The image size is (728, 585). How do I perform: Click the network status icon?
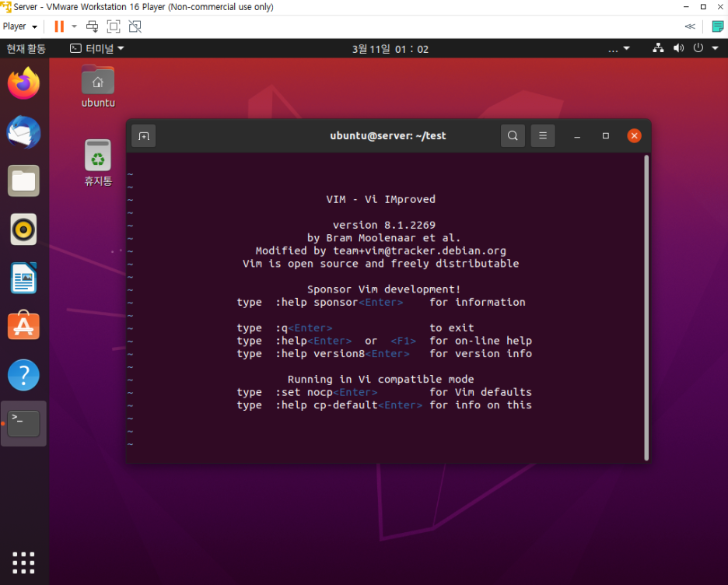coord(658,47)
